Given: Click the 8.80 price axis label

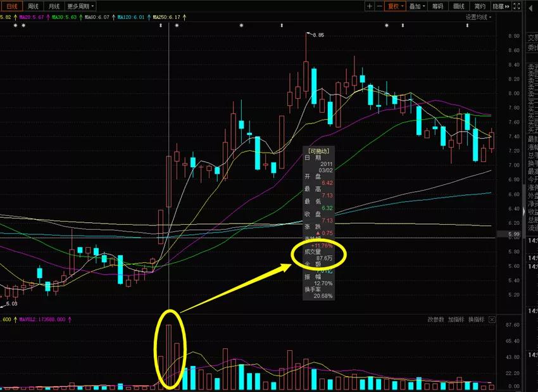Looking at the screenshot, I should [x=514, y=36].
